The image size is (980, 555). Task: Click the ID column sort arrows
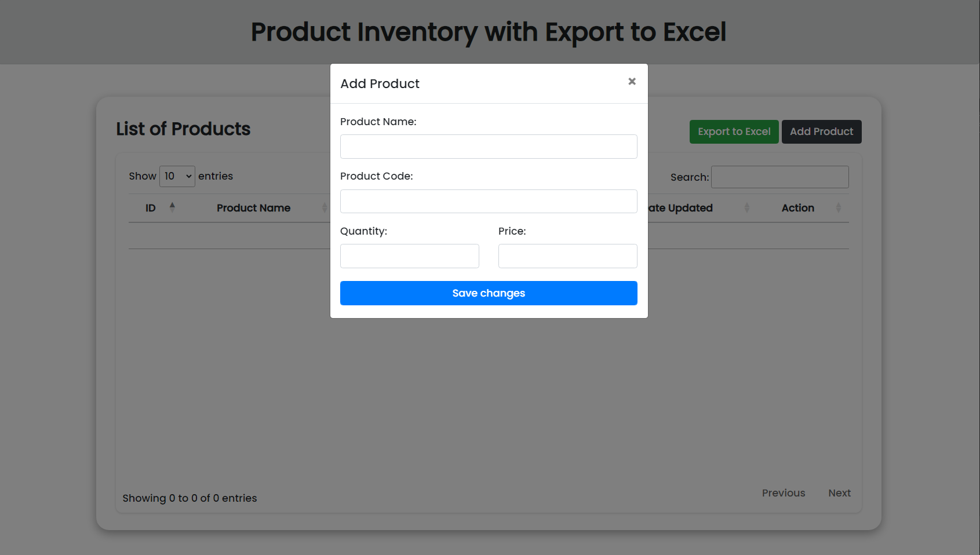[x=172, y=207]
